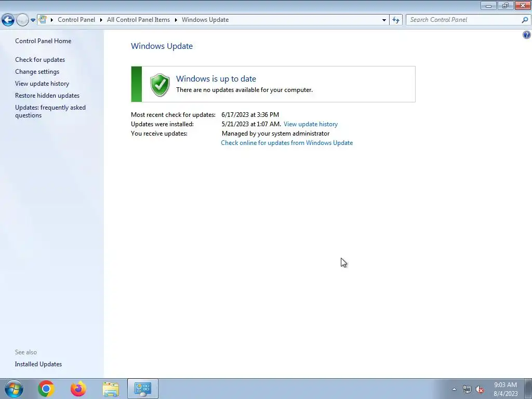Select Control Panel in the breadcrumb
The image size is (532, 399).
click(76, 20)
